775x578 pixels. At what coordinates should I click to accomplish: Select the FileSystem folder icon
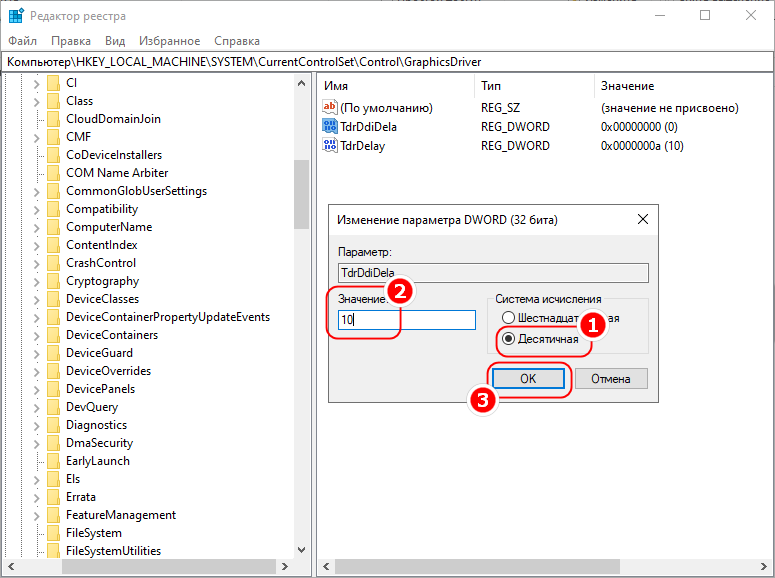tap(54, 533)
